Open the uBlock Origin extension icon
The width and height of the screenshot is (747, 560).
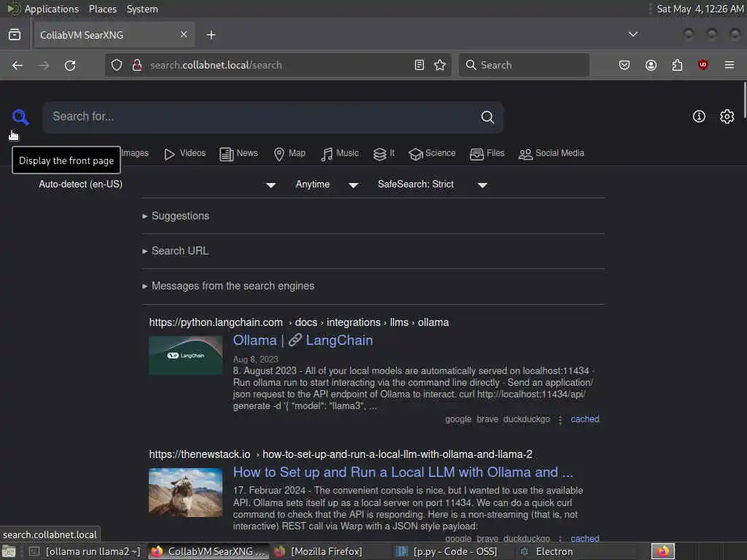tap(703, 65)
